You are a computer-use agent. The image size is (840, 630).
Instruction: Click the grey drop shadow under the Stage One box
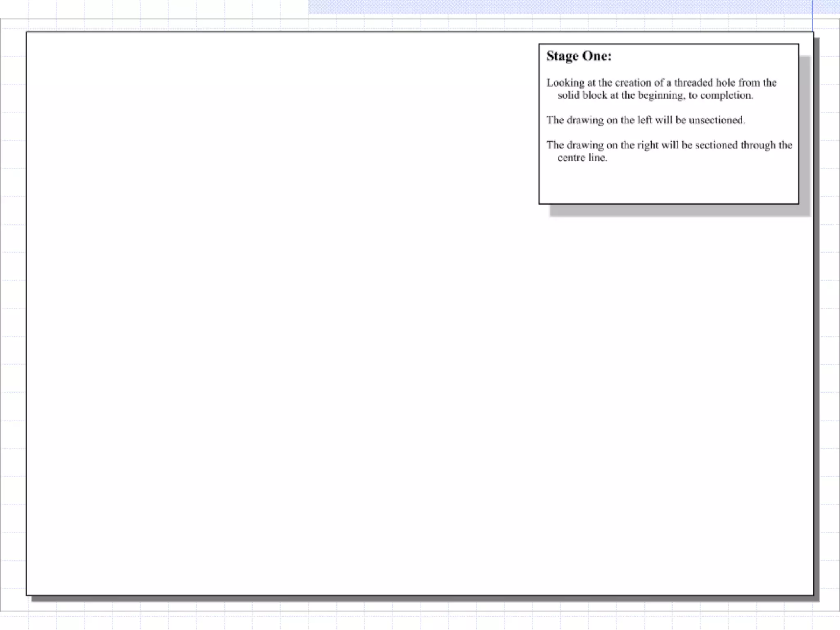pyautogui.click(x=677, y=210)
